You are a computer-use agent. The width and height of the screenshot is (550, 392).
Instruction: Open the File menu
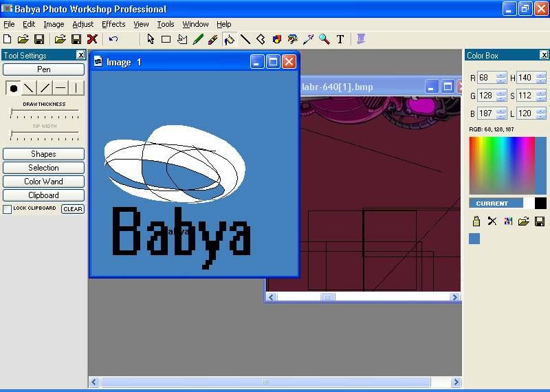tap(9, 24)
